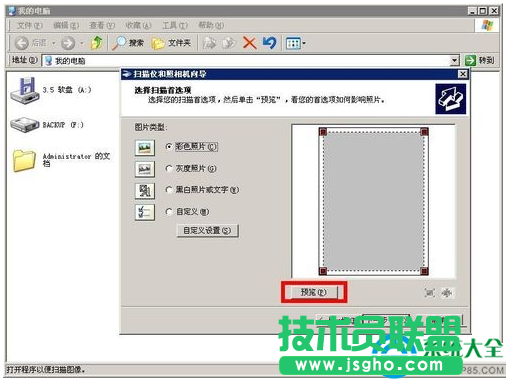Expand the address bar dropdown

(454, 61)
